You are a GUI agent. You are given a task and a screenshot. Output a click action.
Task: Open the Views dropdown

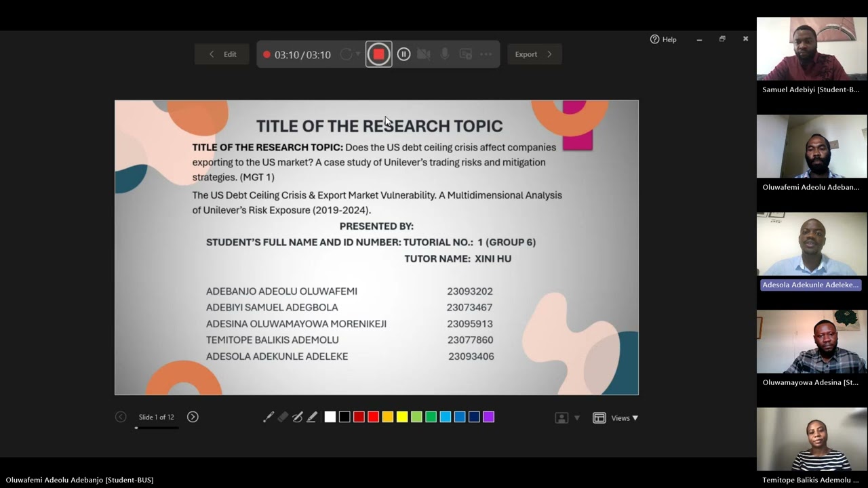(625, 418)
